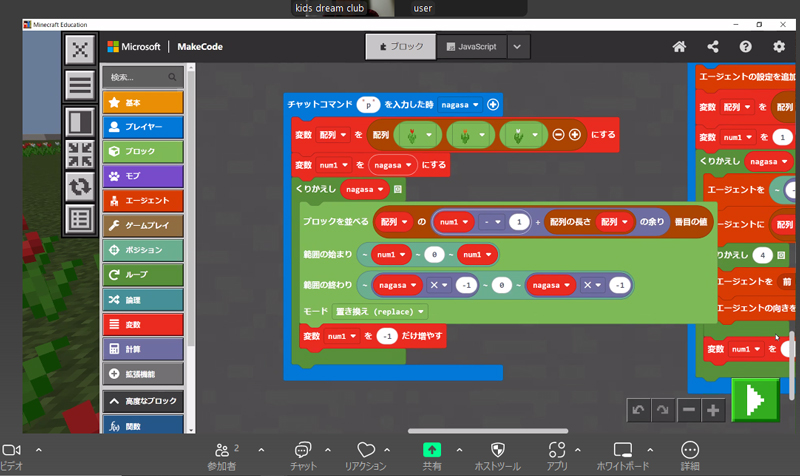Open Zoom more options (詳細)
Image resolution: width=800 pixels, height=476 pixels.
(690, 457)
